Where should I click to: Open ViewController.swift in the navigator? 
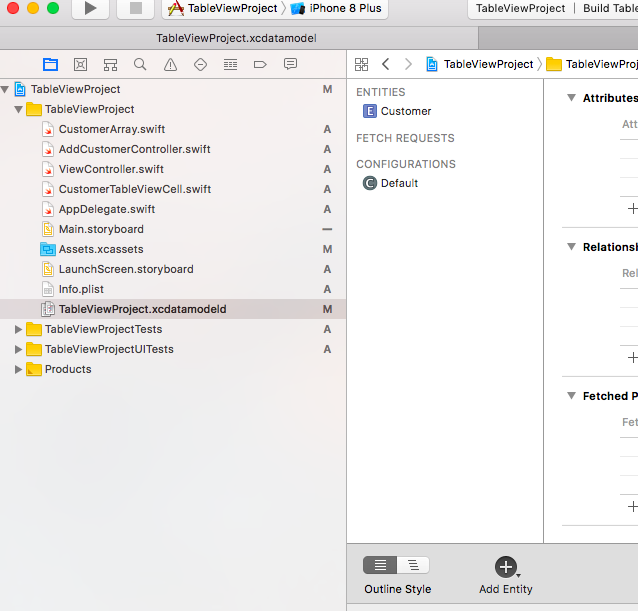coord(111,169)
